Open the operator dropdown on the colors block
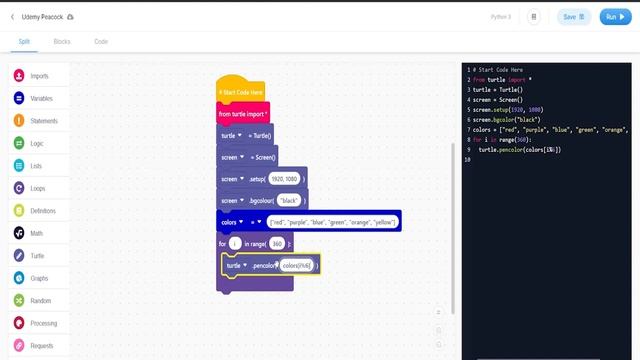The width and height of the screenshot is (640, 360). tap(259, 222)
